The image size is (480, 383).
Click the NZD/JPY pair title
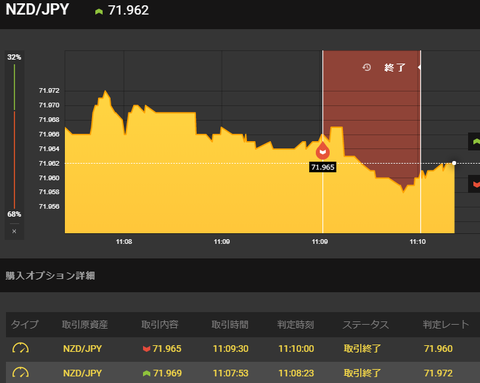pyautogui.click(x=37, y=9)
